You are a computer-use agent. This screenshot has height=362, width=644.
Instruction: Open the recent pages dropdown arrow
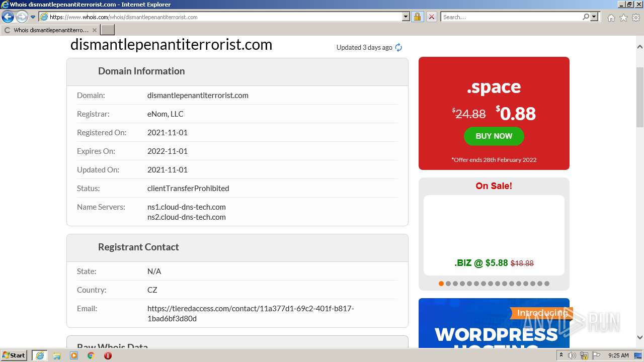point(33,17)
